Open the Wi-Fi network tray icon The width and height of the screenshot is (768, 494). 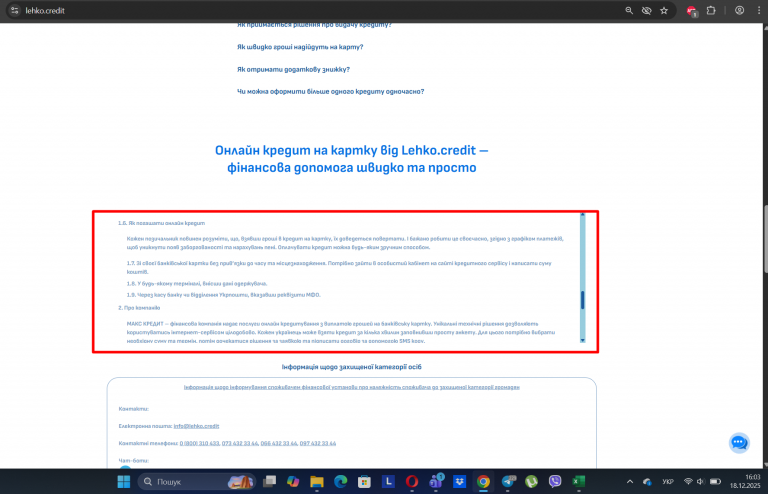(x=688, y=482)
